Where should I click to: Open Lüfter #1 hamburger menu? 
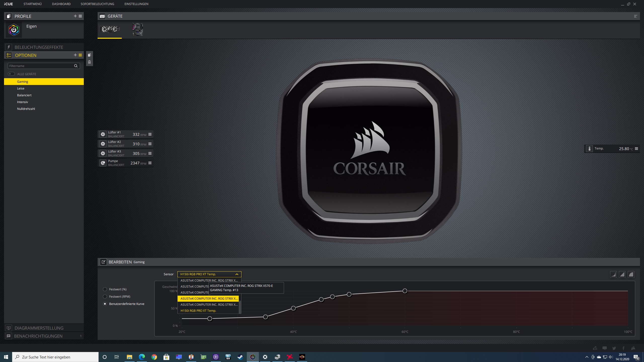point(150,134)
